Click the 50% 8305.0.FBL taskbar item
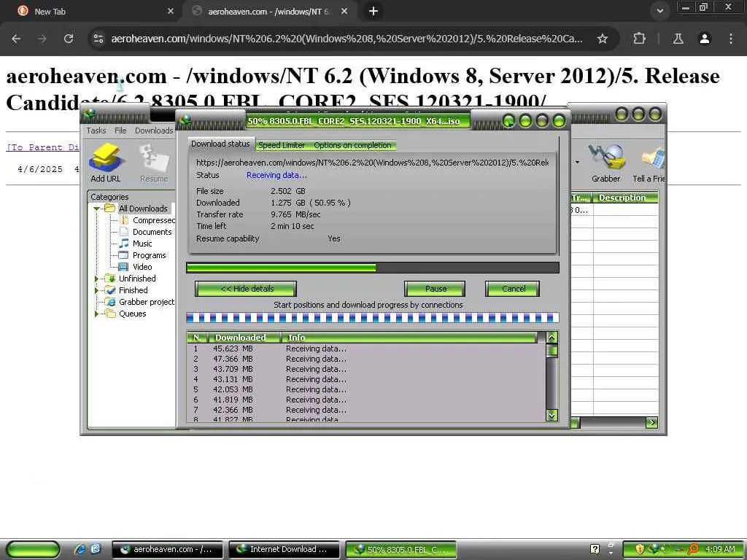This screenshot has width=747, height=560. [400, 549]
